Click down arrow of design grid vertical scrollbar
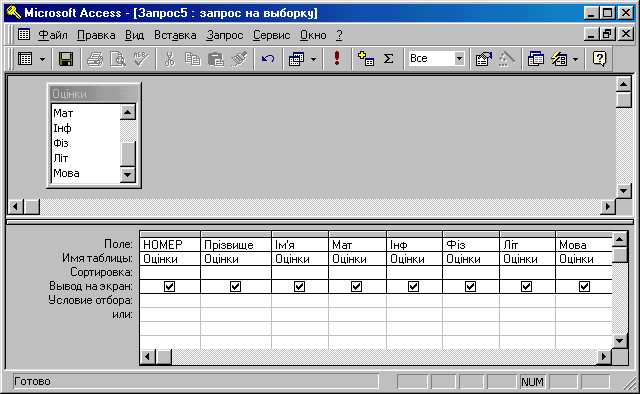This screenshot has height=394, width=640. tap(620, 341)
